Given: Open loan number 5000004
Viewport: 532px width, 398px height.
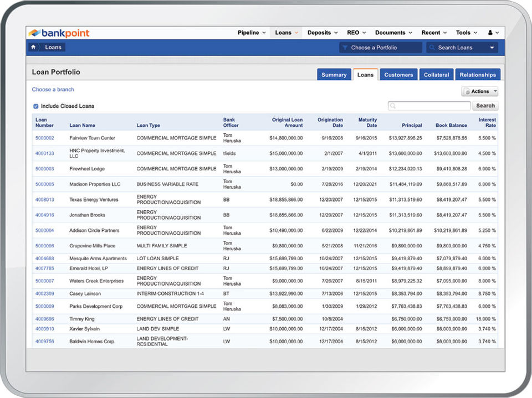Looking at the screenshot, I should pos(45,230).
